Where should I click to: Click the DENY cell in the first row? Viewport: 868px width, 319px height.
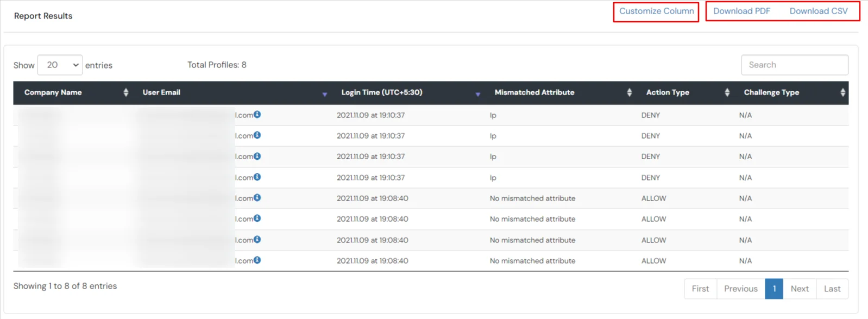[651, 115]
